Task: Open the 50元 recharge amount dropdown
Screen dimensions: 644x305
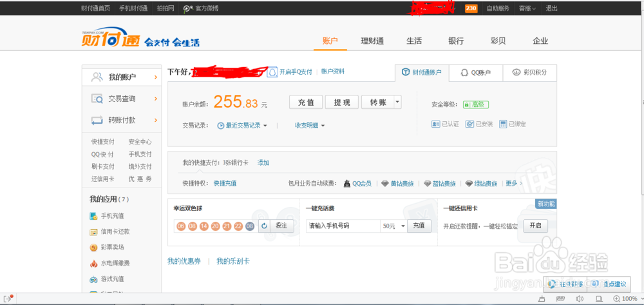Action: click(403, 226)
